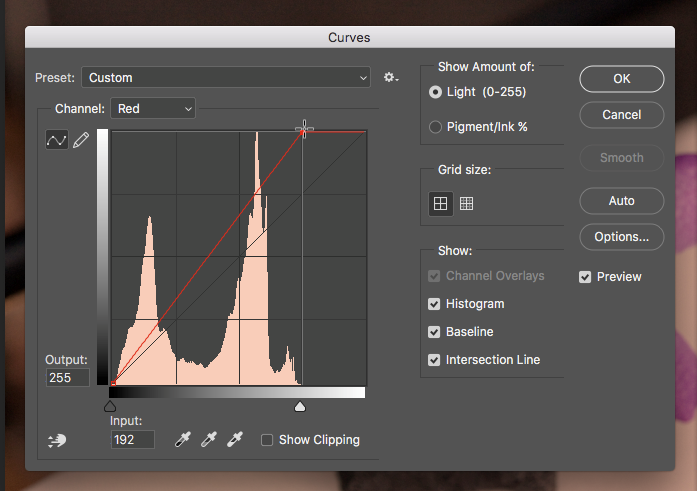Click the white point slider triangle
The width and height of the screenshot is (697, 491).
[299, 406]
